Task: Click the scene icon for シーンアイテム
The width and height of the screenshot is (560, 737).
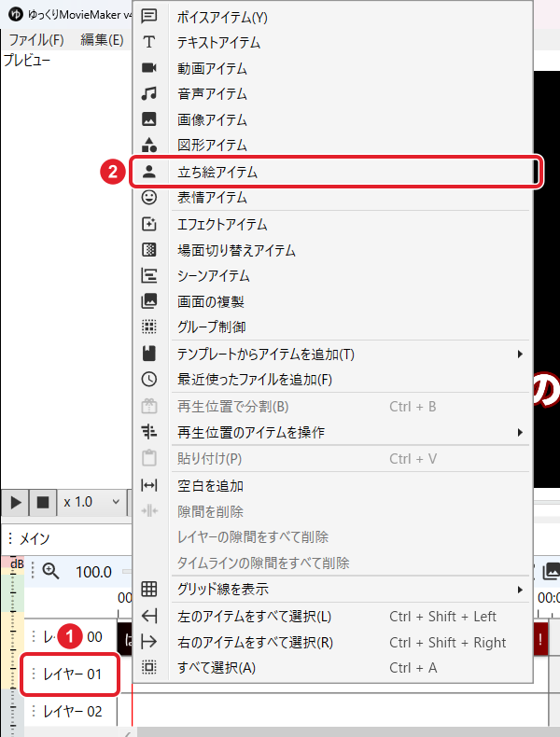Action: [x=149, y=275]
